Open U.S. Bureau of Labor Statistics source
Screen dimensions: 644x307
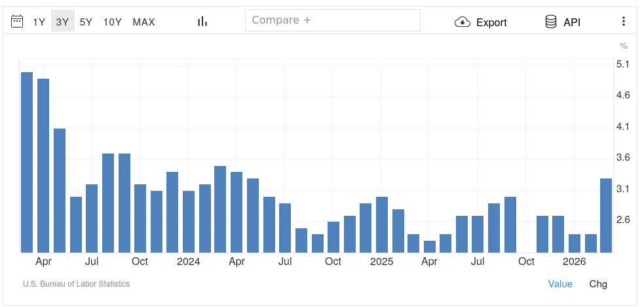tap(76, 284)
